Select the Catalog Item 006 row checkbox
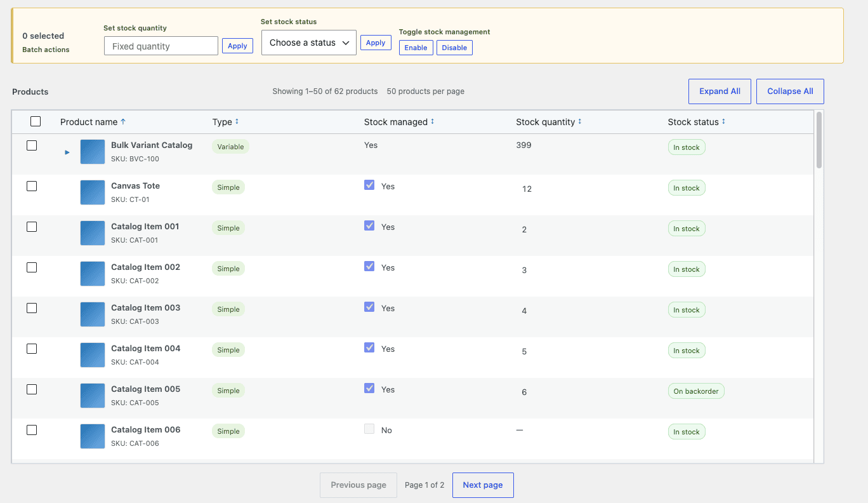868x503 pixels. pyautogui.click(x=32, y=430)
